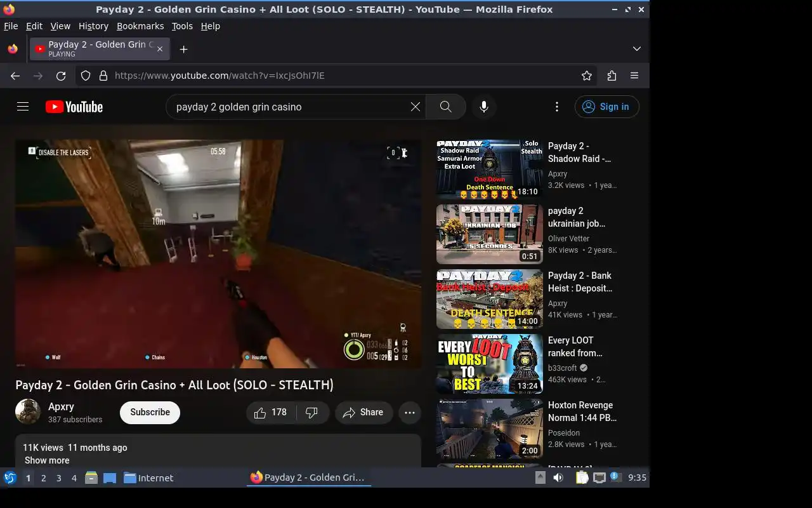
Task: Sign in to YouTube
Action: pyautogui.click(x=606, y=107)
